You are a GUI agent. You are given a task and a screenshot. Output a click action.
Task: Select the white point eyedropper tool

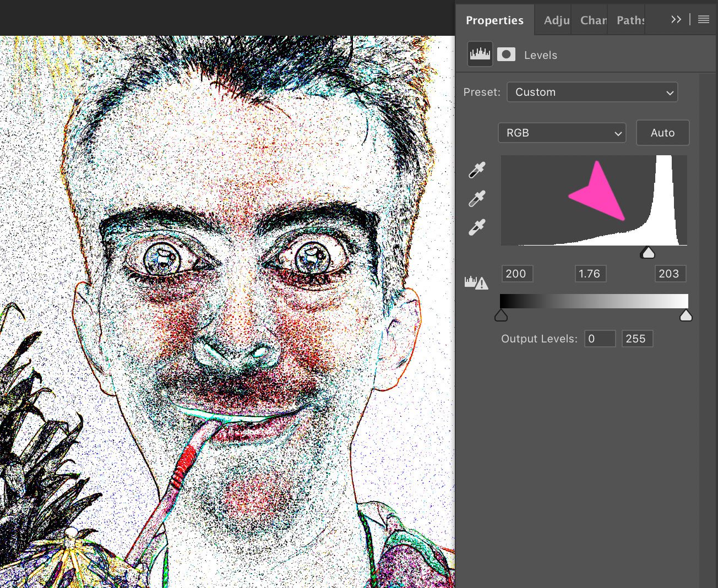coord(477,227)
